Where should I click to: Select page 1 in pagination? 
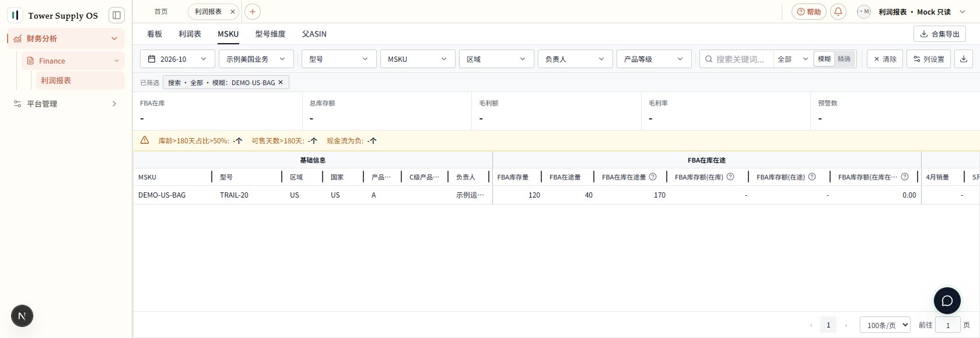(828, 325)
